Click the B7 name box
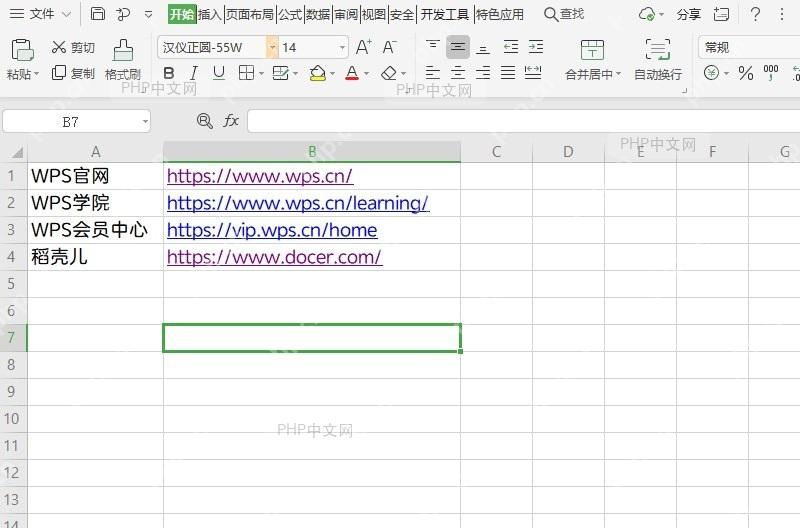 (x=77, y=121)
